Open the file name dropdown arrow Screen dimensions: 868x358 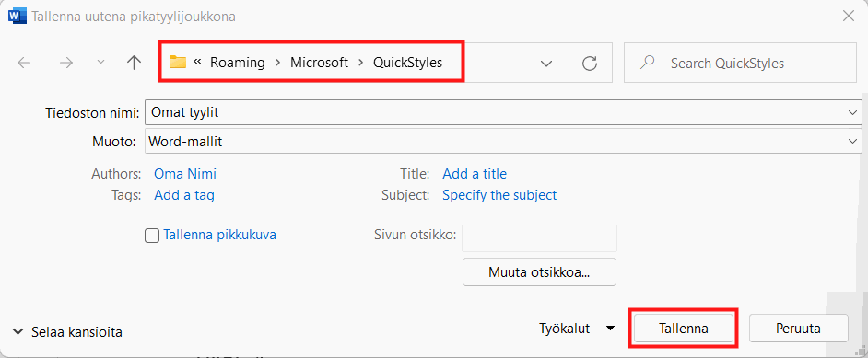pos(852,112)
